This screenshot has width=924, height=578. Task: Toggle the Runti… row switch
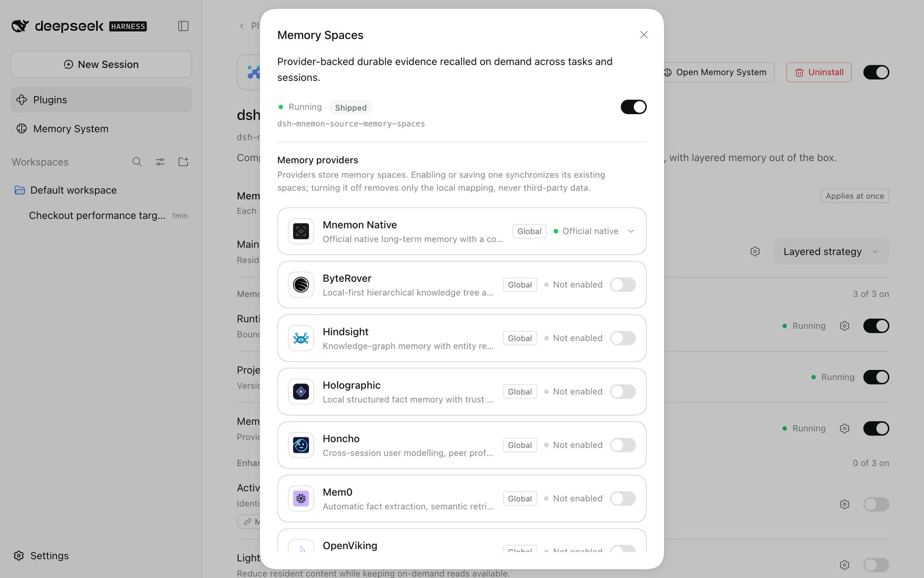point(876,326)
